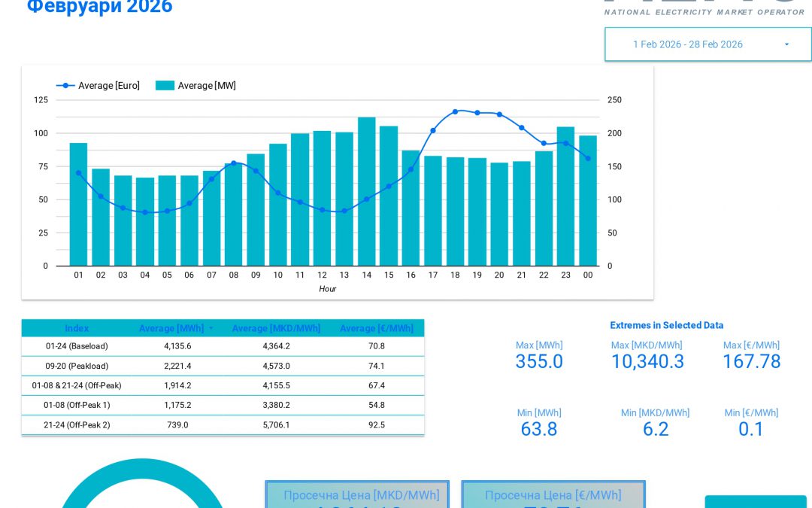Screen dimensions: 812x508
Task: Click the blue line marker legend icon
Action: (65, 85)
